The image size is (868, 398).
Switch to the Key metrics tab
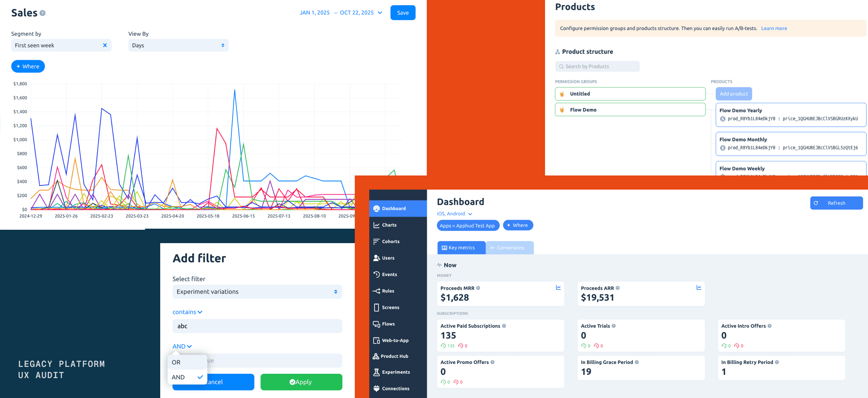[x=461, y=248]
